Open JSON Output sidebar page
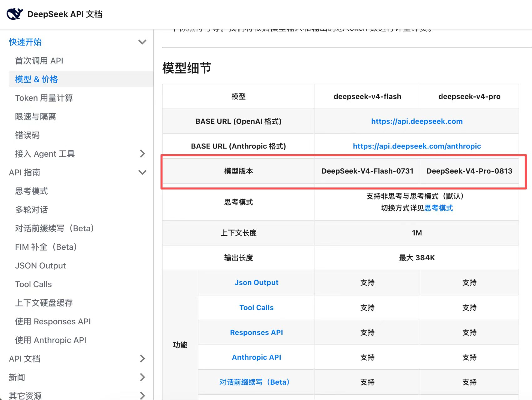532x400 pixels. click(x=40, y=266)
